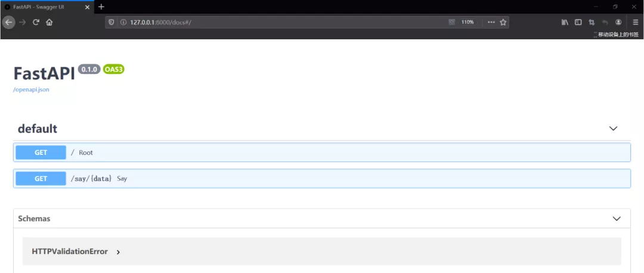
Task: Reload the Swagger UI page
Action: tap(36, 22)
